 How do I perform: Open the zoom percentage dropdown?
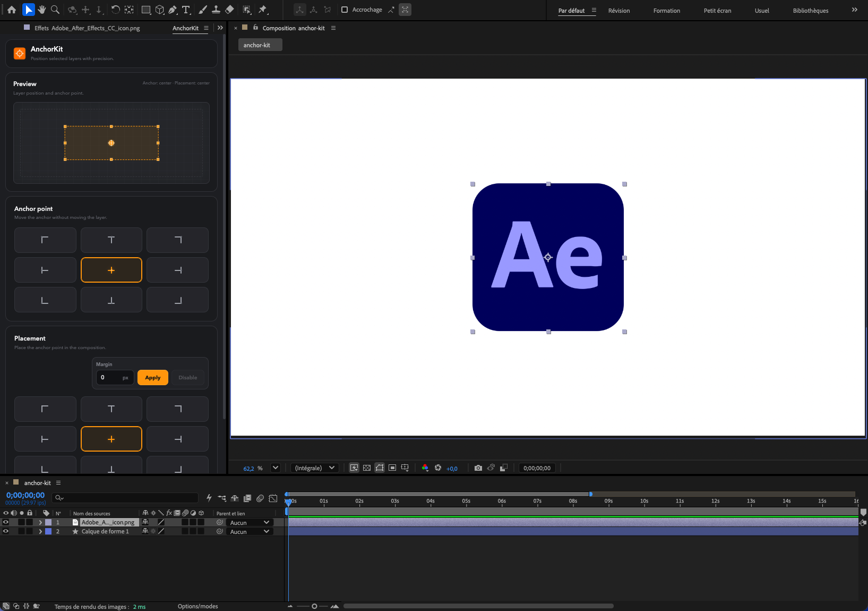276,468
